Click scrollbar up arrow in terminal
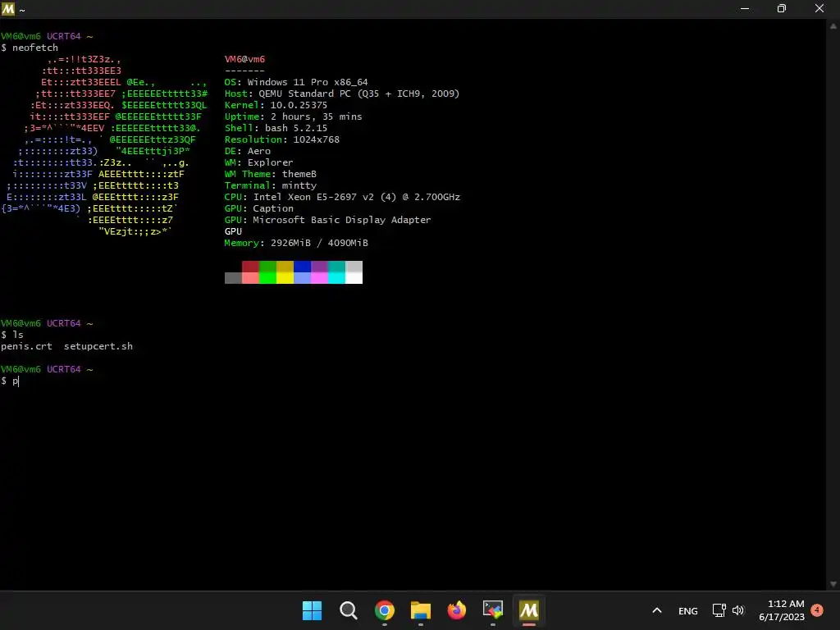Viewport: 840px width, 630px height. point(833,25)
